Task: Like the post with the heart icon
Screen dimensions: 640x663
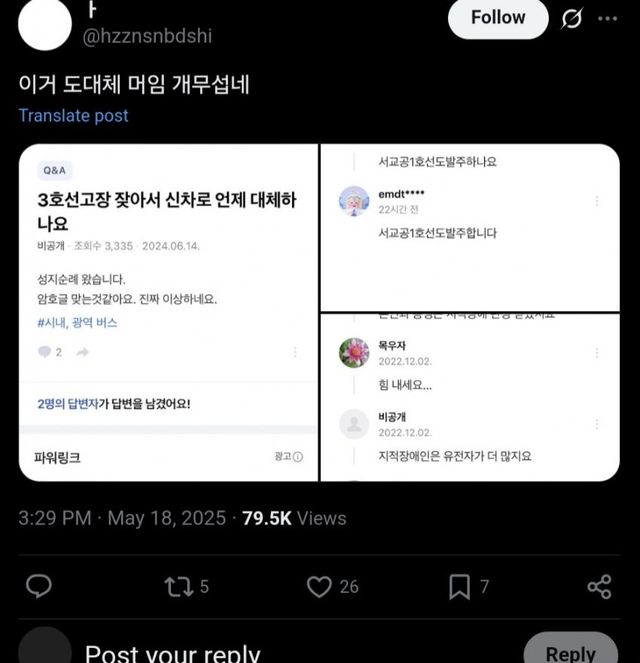Action: pyautogui.click(x=319, y=586)
